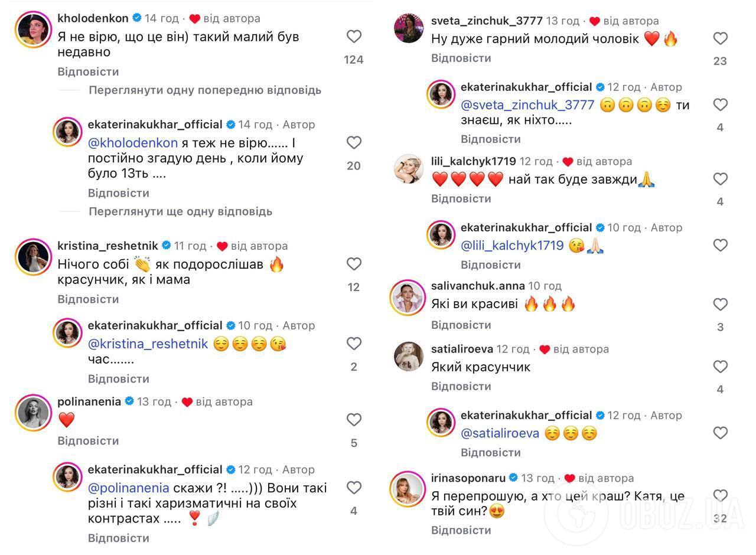Tap heart icon on polinanenia's comment
Viewport: 756px width, 555px height.
[354, 420]
